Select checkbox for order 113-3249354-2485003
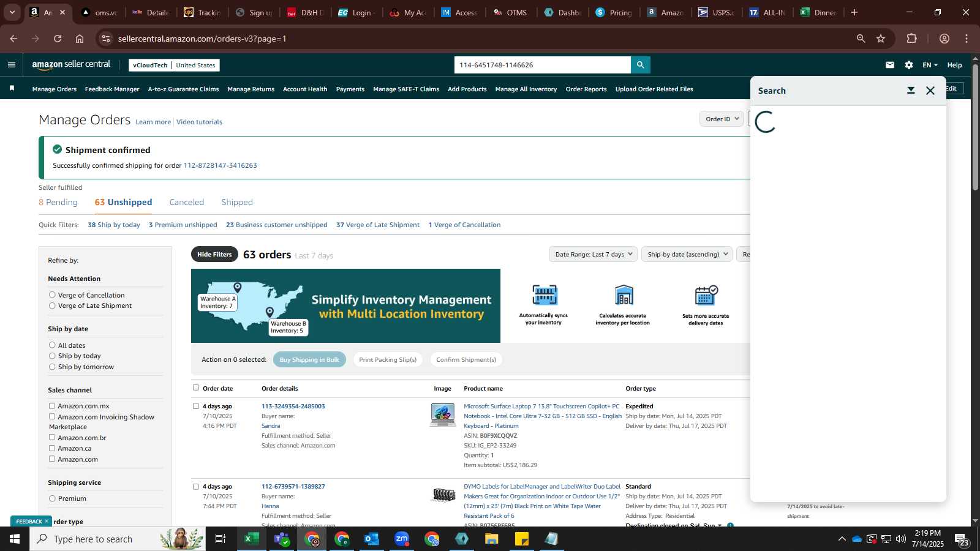980x551 pixels. click(x=196, y=406)
